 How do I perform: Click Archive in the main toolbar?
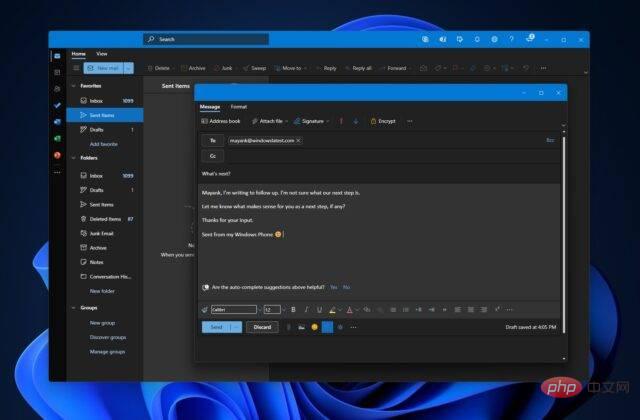coord(192,68)
